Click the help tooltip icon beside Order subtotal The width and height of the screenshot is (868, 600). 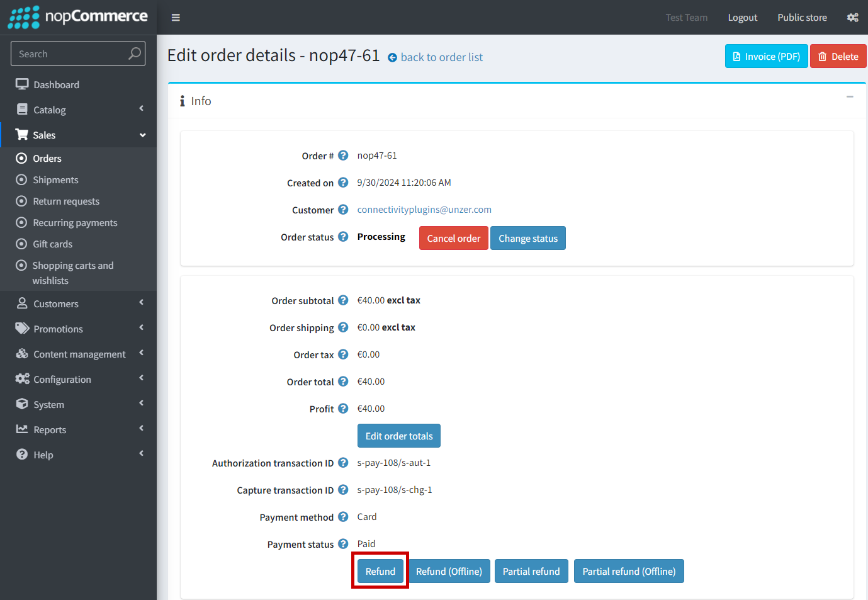tap(343, 300)
